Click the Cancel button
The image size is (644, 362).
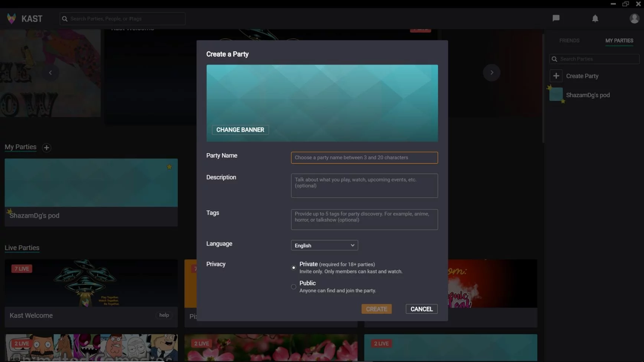click(x=421, y=309)
